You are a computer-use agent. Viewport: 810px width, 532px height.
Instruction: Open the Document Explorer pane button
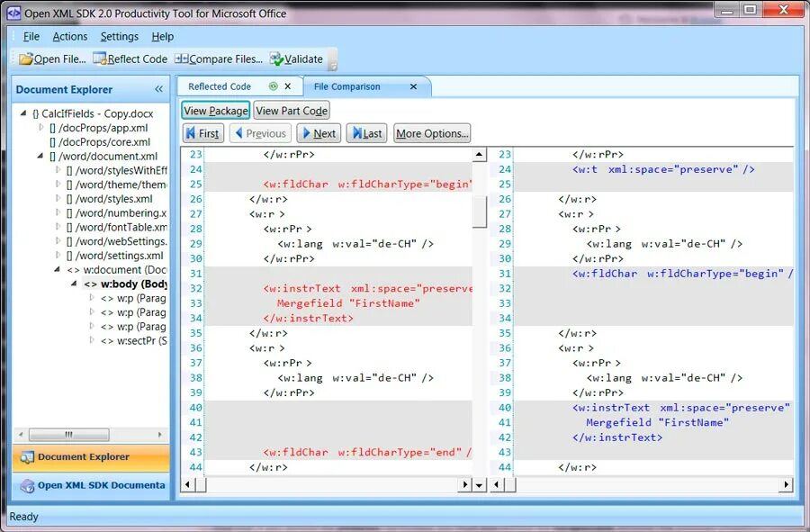pyautogui.click(x=91, y=457)
